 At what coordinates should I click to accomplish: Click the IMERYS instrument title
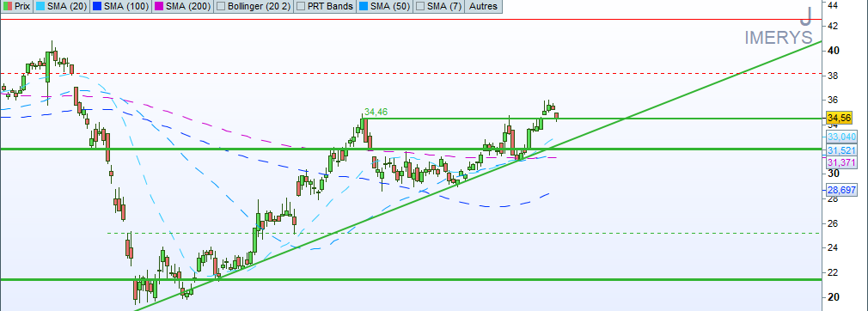tap(779, 38)
